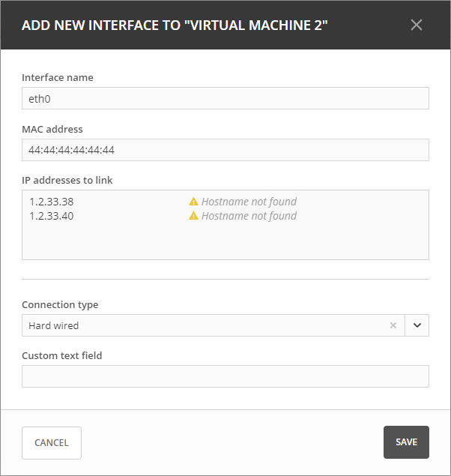Click the warning icon beside 1.2.33.38

[x=193, y=202]
